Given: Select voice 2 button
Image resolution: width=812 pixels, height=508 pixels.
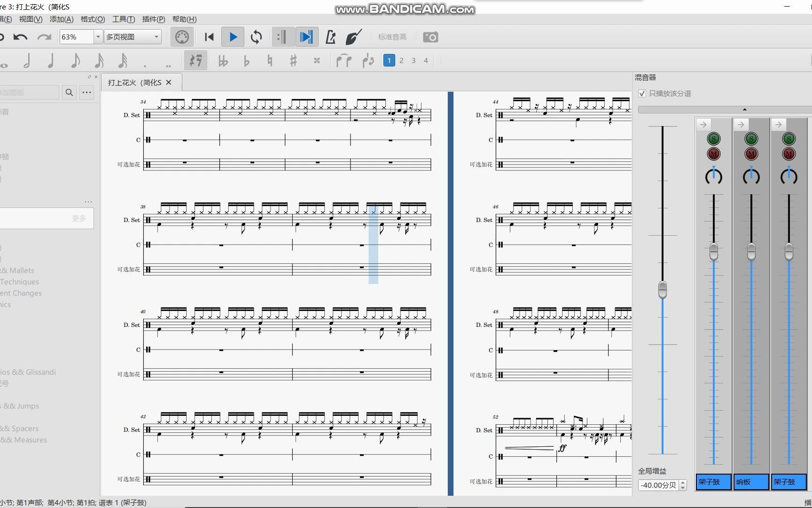Looking at the screenshot, I should point(401,61).
